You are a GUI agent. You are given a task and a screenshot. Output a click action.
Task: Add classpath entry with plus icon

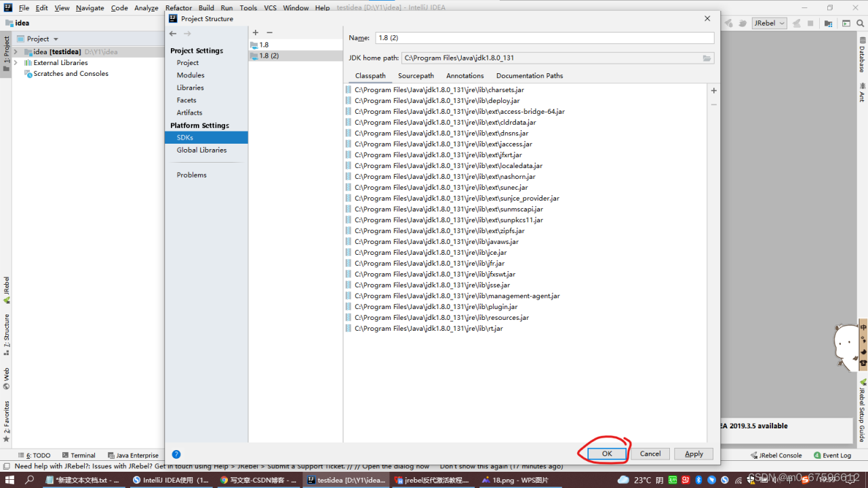click(x=713, y=91)
